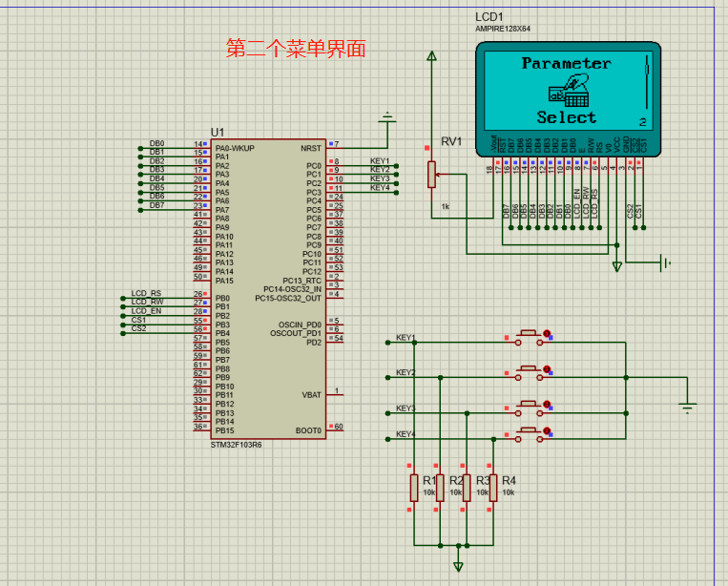The image size is (728, 586).
Task: Select the ground symbol beside LCD GND wire
Action: click(665, 262)
